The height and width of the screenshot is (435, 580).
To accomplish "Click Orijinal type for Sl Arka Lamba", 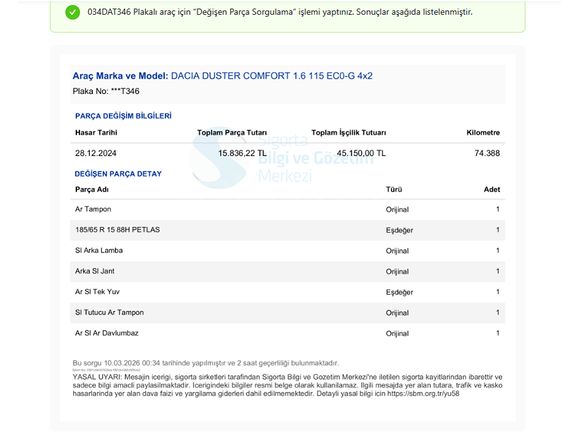I will pyautogui.click(x=397, y=251).
